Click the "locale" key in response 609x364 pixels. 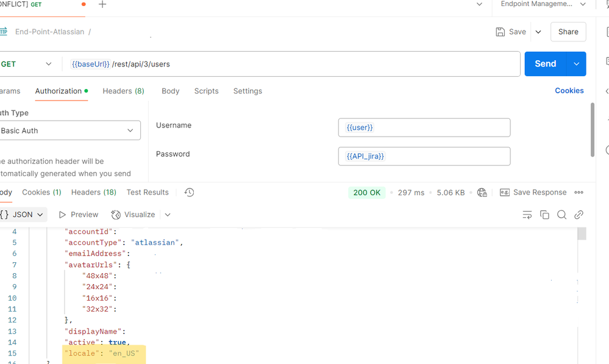(82, 353)
